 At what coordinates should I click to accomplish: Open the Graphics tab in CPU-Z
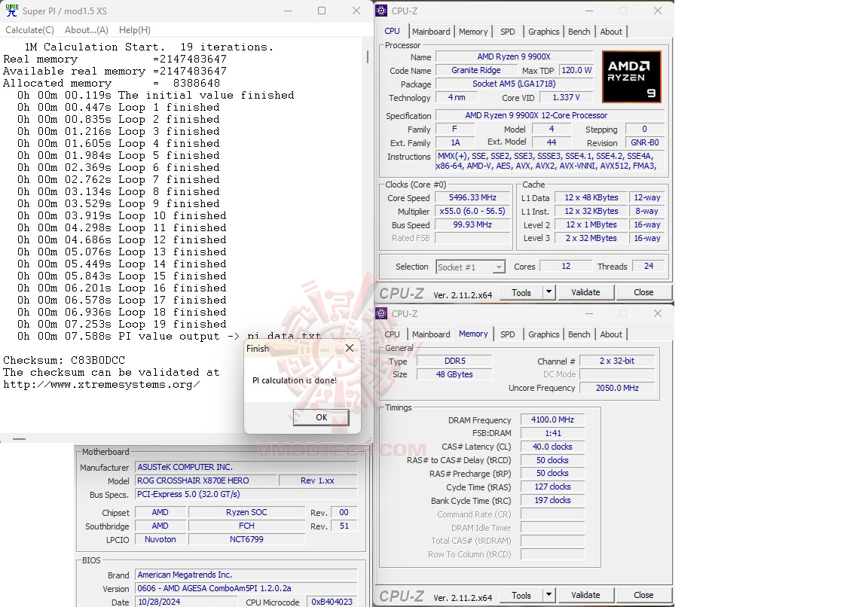[543, 32]
